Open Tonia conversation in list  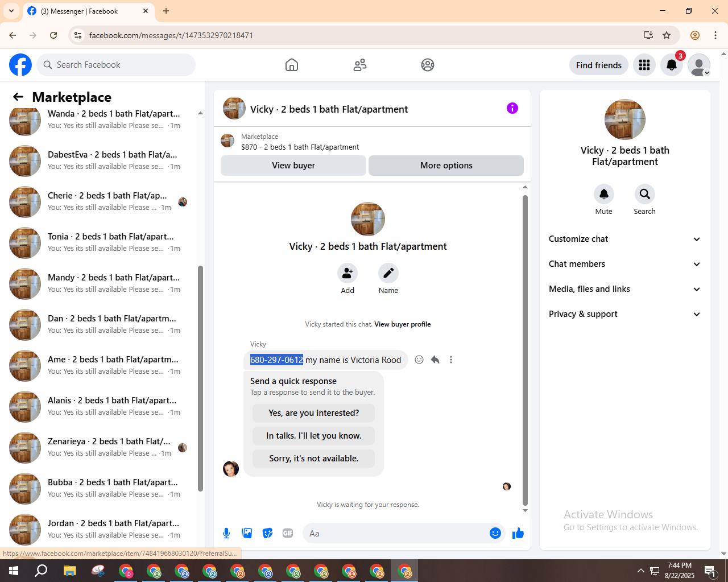pyautogui.click(x=100, y=242)
